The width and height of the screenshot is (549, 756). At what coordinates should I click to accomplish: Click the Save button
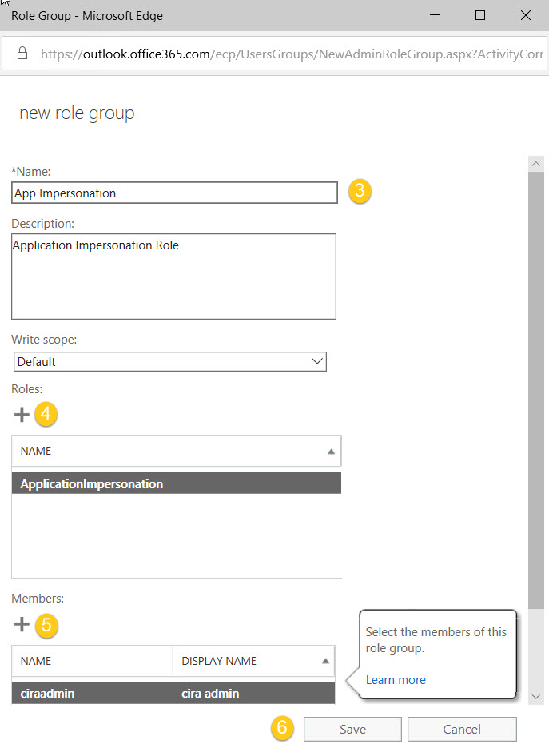pos(352,729)
